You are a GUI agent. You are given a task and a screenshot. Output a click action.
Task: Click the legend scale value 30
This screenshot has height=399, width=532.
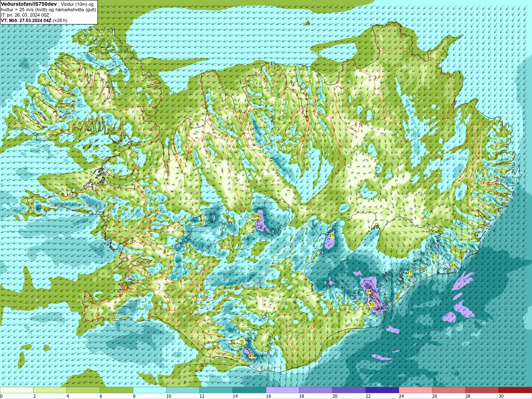(x=501, y=396)
